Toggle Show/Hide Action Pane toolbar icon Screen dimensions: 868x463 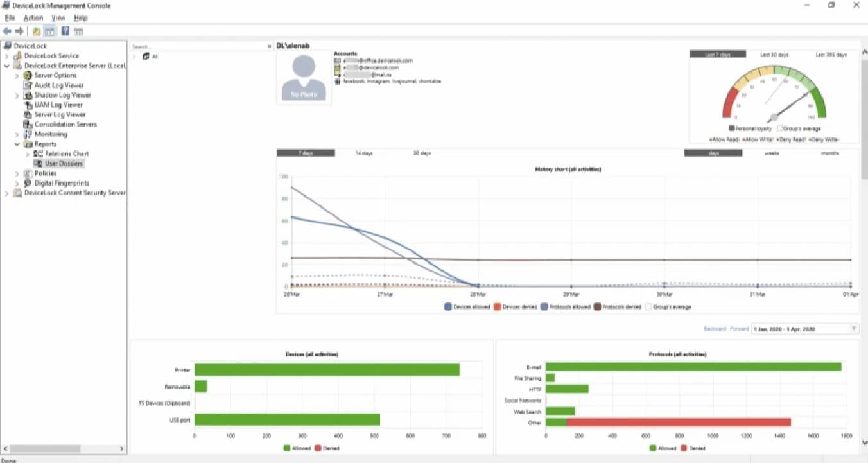[78, 31]
